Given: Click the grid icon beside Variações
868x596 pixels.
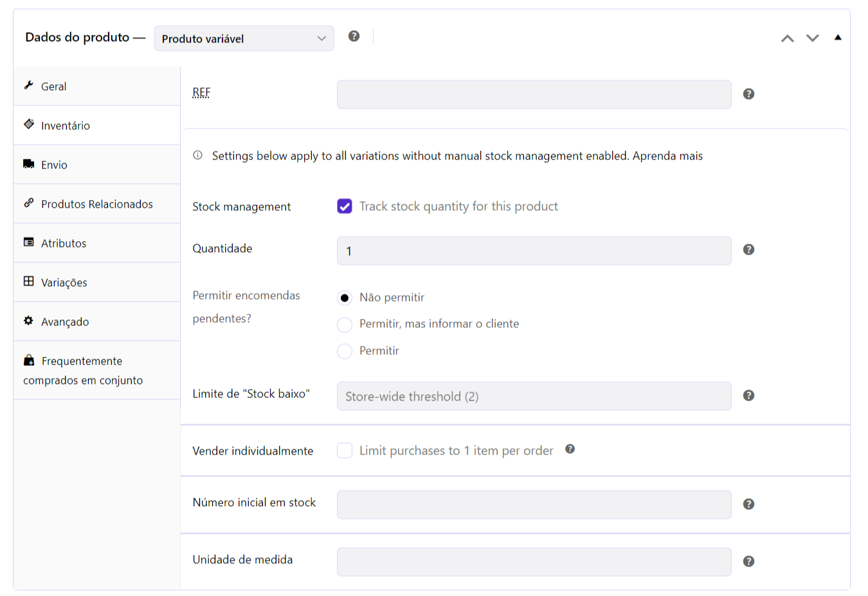Looking at the screenshot, I should tap(29, 281).
